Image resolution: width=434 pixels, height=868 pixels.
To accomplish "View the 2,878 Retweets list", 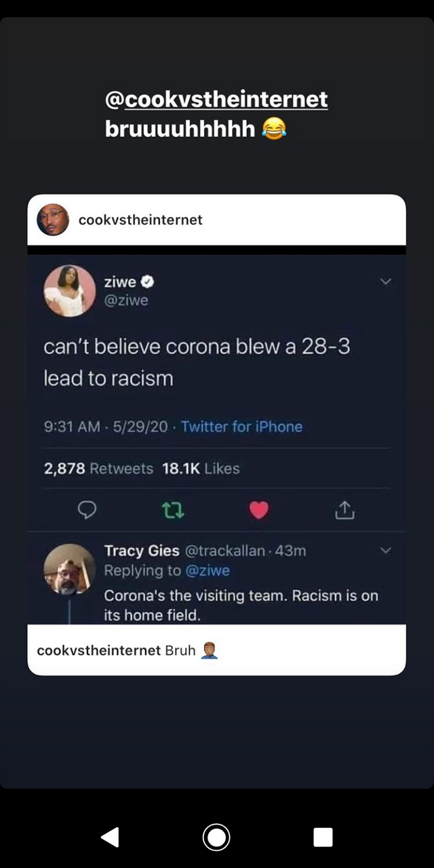I will [x=98, y=469].
